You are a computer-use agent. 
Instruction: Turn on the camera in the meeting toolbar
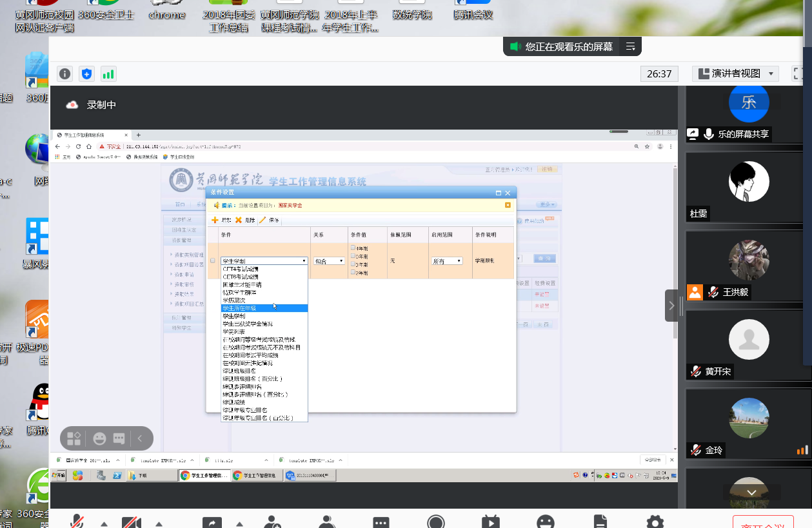click(x=132, y=522)
